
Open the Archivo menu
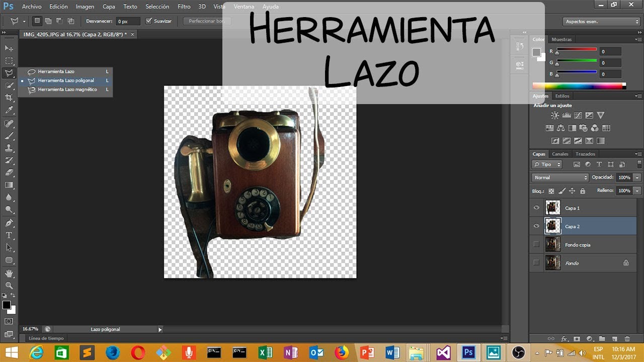pos(32,7)
